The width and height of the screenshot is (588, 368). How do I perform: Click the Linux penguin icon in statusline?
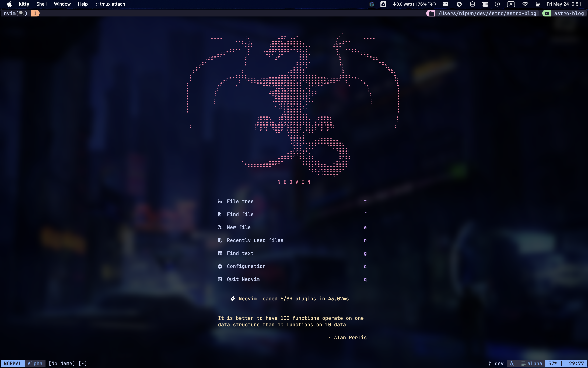[x=512, y=364]
